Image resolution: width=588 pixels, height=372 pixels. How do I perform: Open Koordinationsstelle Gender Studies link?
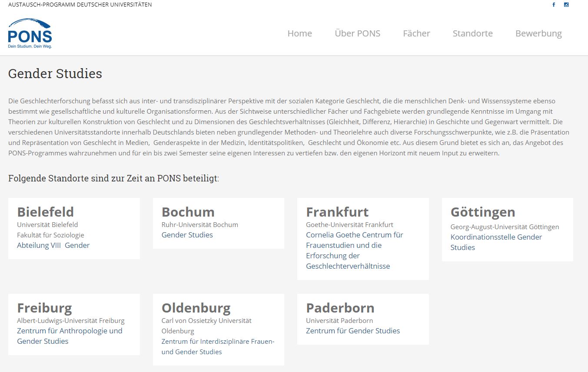coord(496,242)
